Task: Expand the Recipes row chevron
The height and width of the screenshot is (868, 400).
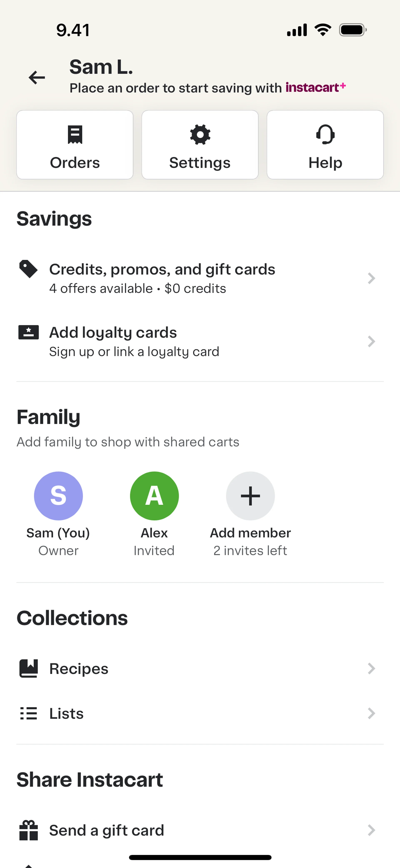Action: (x=371, y=669)
